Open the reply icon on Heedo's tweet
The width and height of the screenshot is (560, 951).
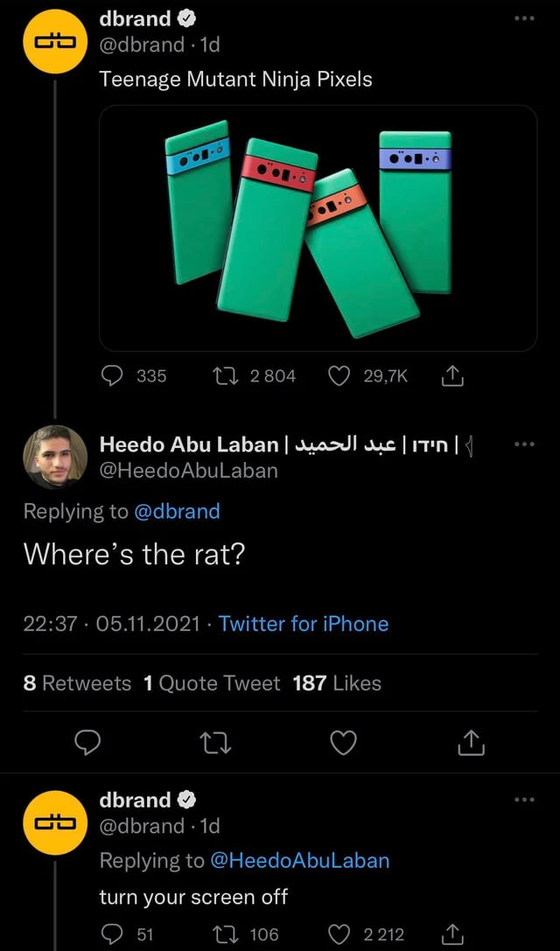87,742
